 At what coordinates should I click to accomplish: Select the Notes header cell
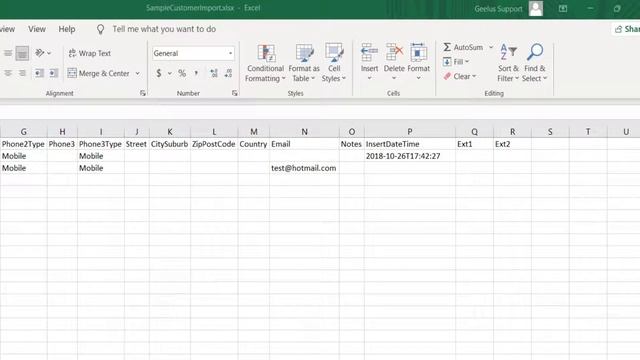351,144
